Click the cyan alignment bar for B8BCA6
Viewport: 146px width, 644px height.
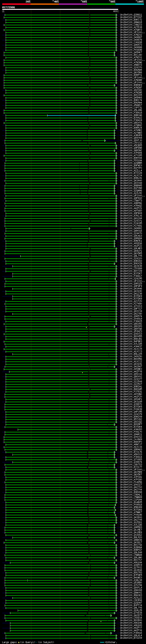[81, 115]
